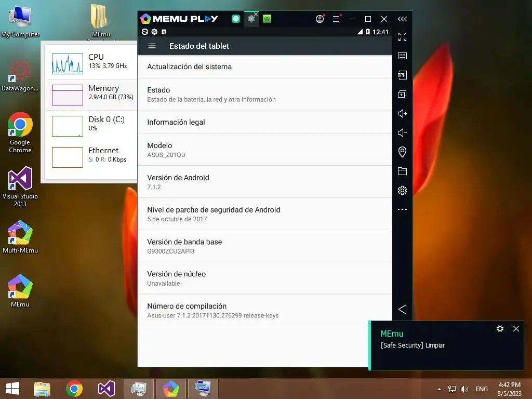The image size is (532, 399).
Task: Select Disk 0 (C:) performance item
Action: (92, 126)
